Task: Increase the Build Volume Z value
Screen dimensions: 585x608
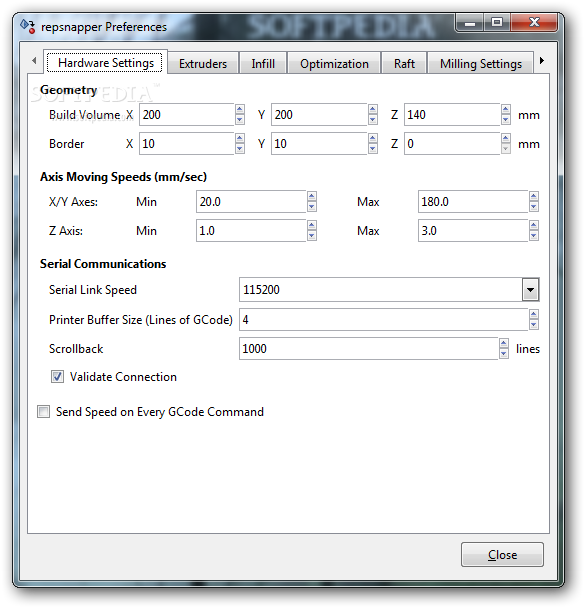Action: pos(506,109)
